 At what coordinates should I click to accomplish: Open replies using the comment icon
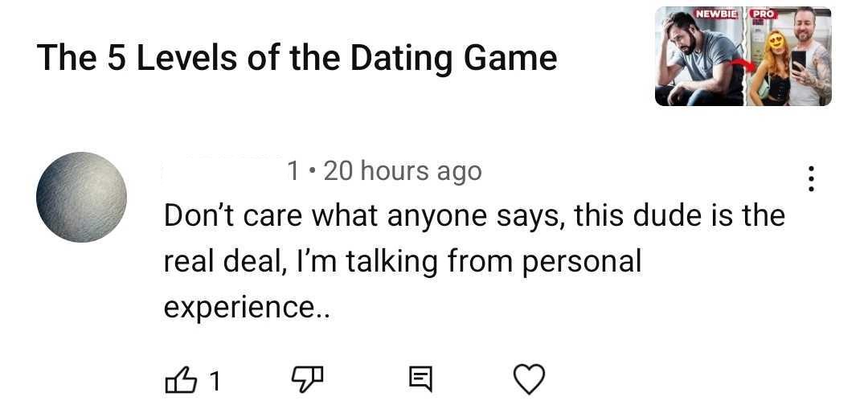click(419, 379)
